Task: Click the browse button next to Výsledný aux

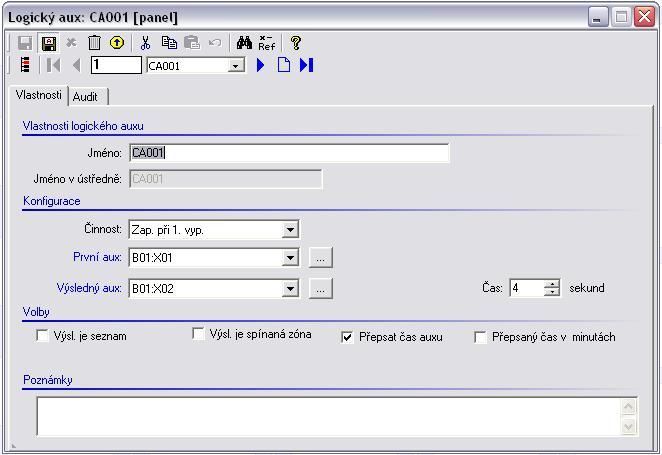Action: [320, 289]
